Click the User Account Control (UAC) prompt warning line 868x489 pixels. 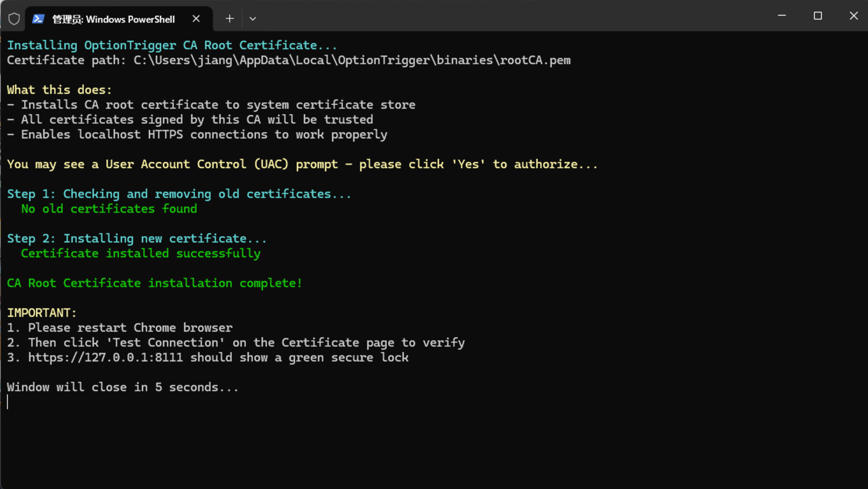[x=302, y=164]
